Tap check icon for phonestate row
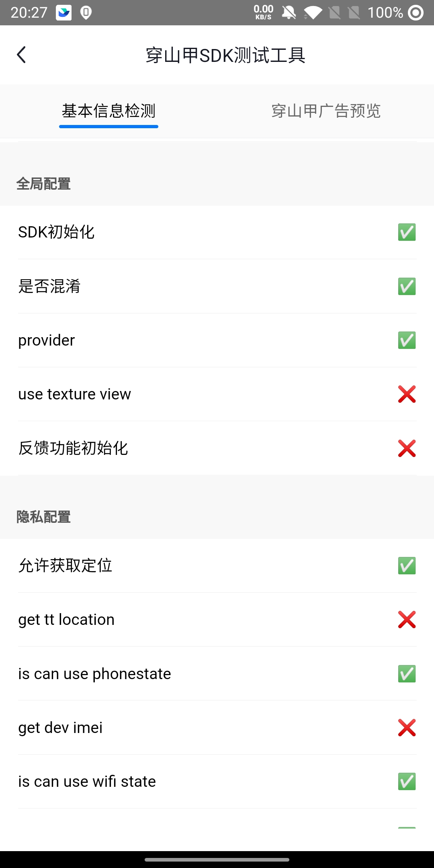This screenshot has height=868, width=434. pyautogui.click(x=407, y=674)
